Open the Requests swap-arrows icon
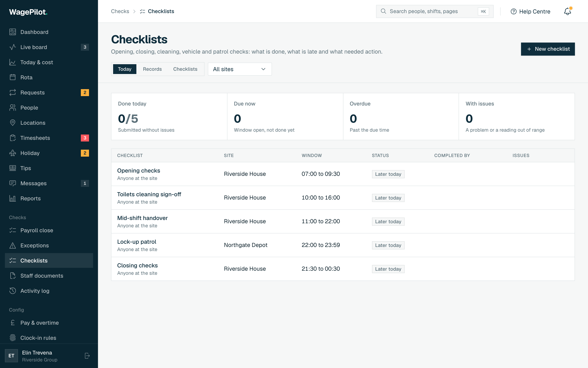 [x=13, y=92]
